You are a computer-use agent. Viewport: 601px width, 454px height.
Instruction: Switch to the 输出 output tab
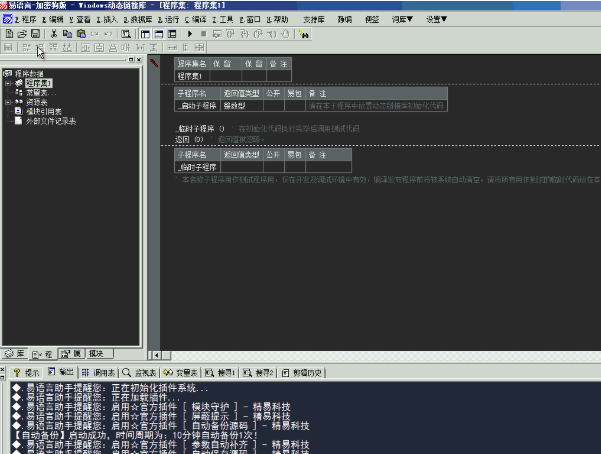[x=63, y=372]
